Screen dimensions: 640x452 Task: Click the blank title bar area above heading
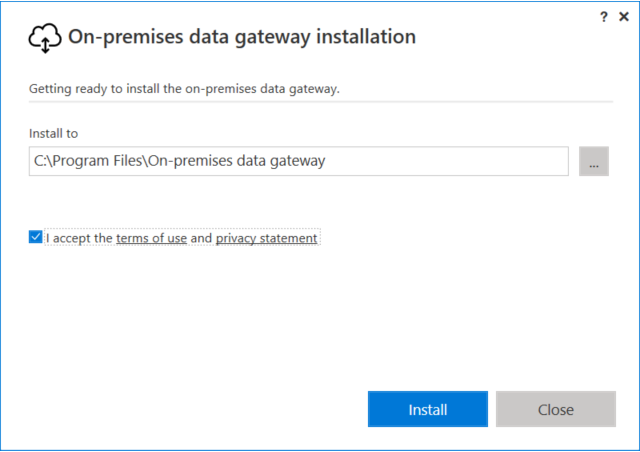tap(300, 12)
